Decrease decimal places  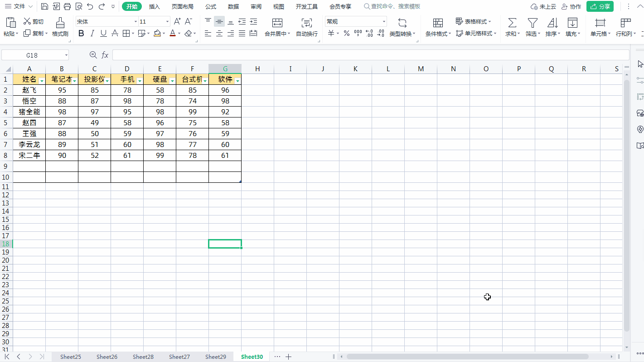point(381,33)
